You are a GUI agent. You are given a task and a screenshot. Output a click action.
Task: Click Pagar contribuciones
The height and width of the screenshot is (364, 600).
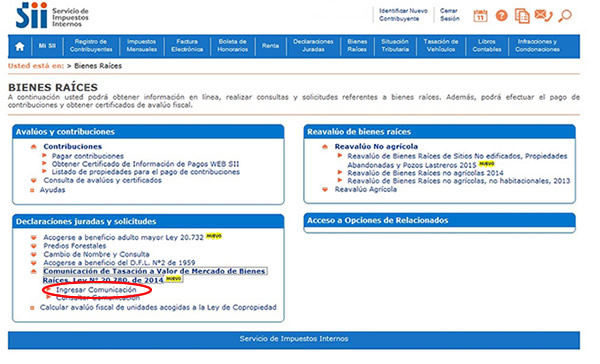pyautogui.click(x=88, y=156)
